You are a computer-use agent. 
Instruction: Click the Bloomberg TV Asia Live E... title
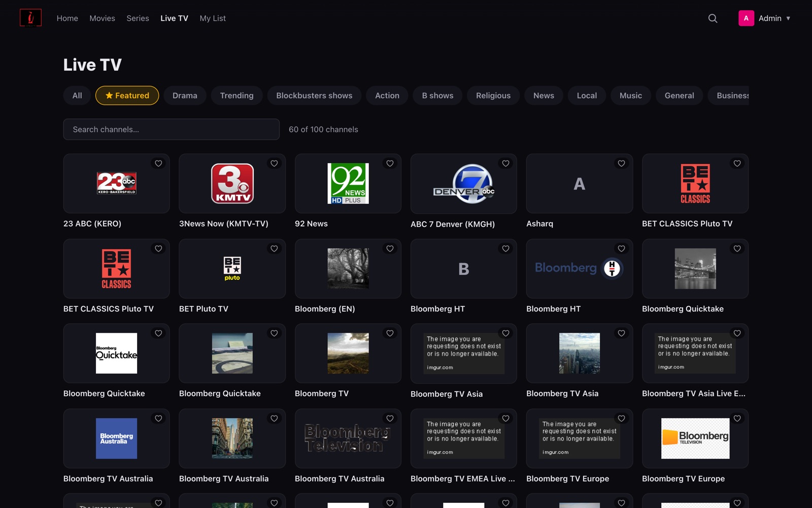tap(694, 393)
